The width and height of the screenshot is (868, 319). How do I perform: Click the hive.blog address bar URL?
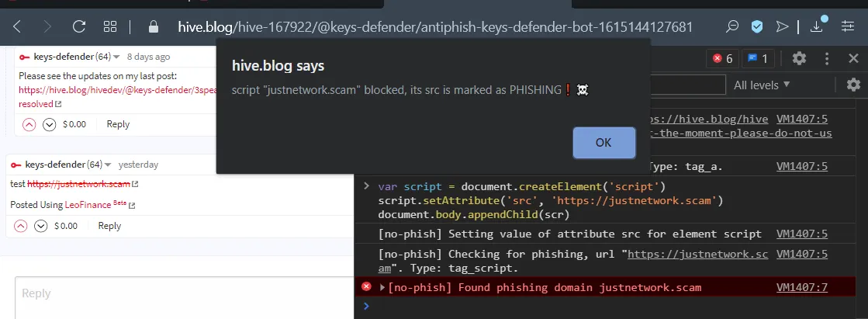pos(435,26)
